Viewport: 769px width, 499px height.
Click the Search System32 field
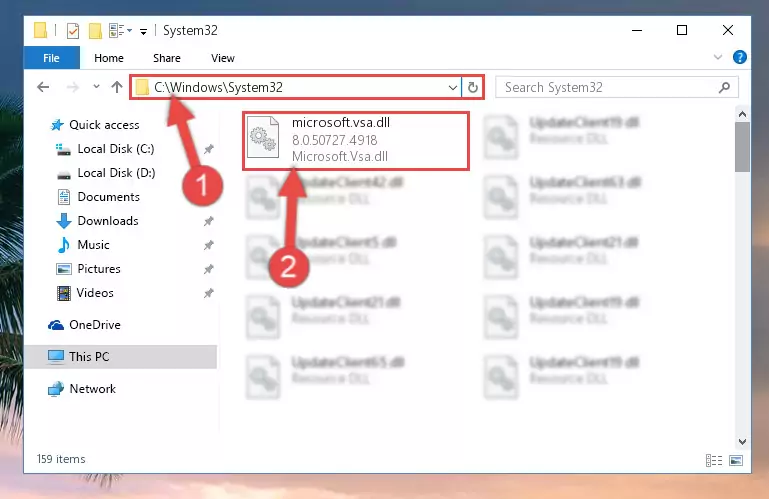pos(616,87)
